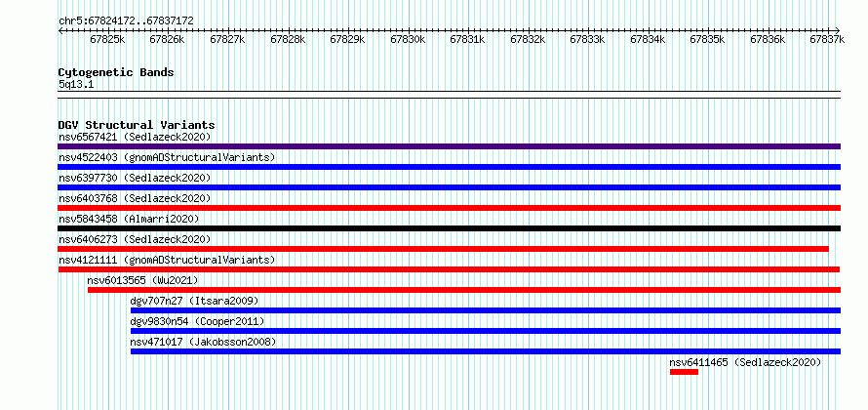The width and height of the screenshot is (868, 410).
Task: Select the short red nsv6411465 bar
Action: (x=685, y=372)
